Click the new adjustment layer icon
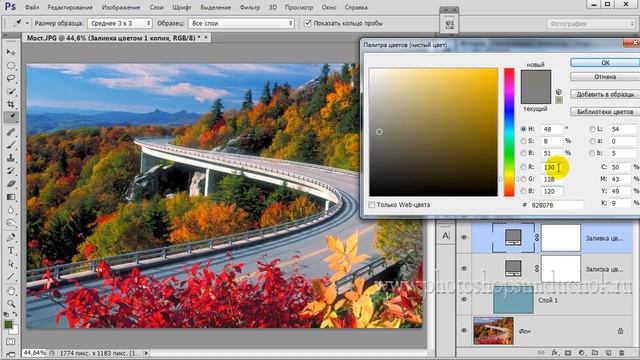Screen dimensions: 640x360 coord(581,353)
